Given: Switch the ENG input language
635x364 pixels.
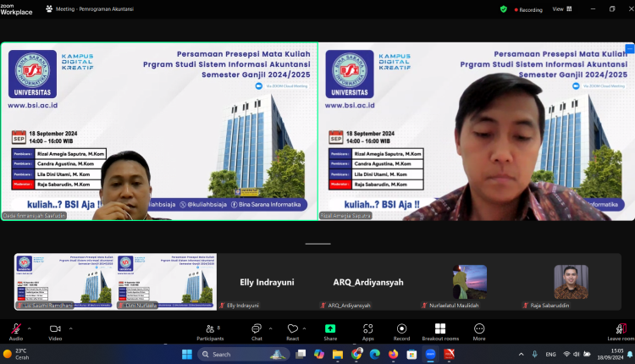Looking at the screenshot, I should click(551, 355).
